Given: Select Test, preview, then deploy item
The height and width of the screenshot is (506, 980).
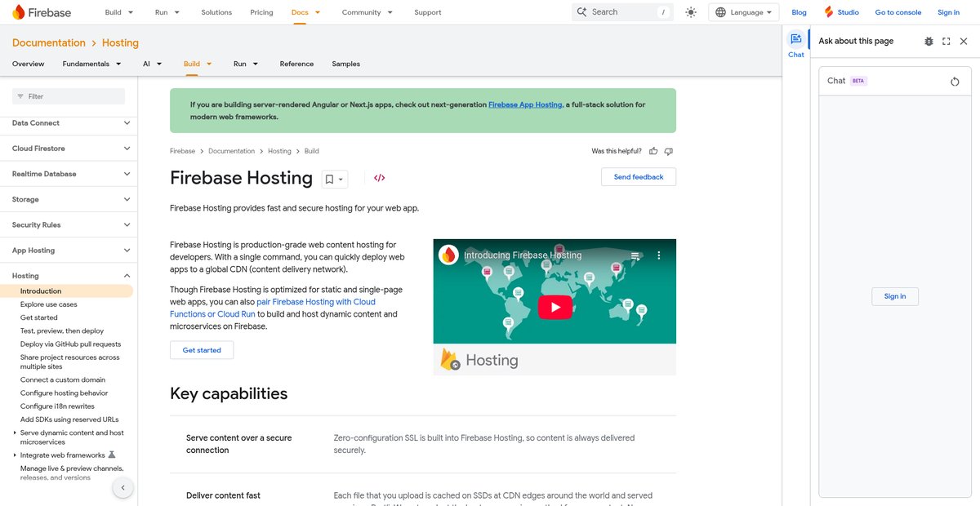Looking at the screenshot, I should click(x=62, y=331).
